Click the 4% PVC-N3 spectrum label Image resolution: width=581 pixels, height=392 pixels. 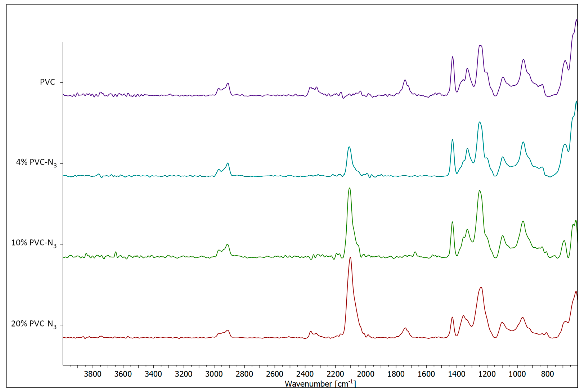coord(37,163)
